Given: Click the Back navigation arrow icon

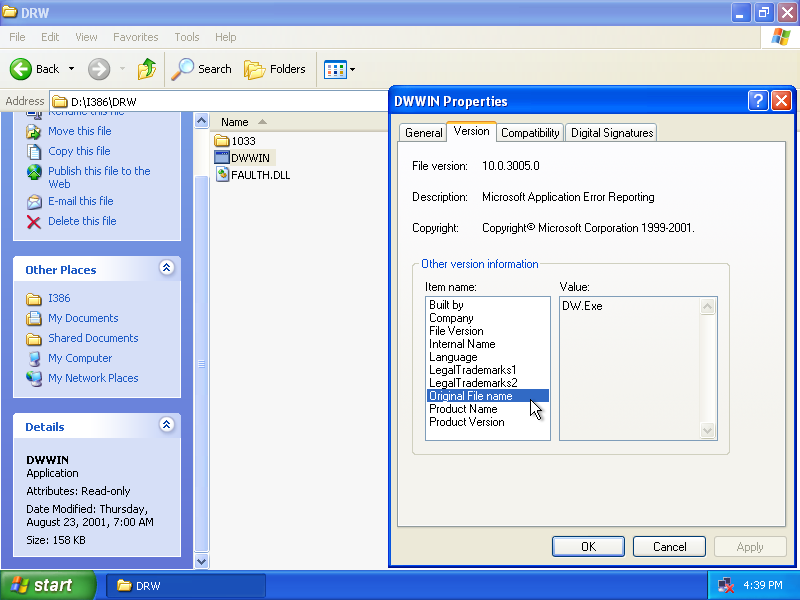Looking at the screenshot, I should pos(22,69).
